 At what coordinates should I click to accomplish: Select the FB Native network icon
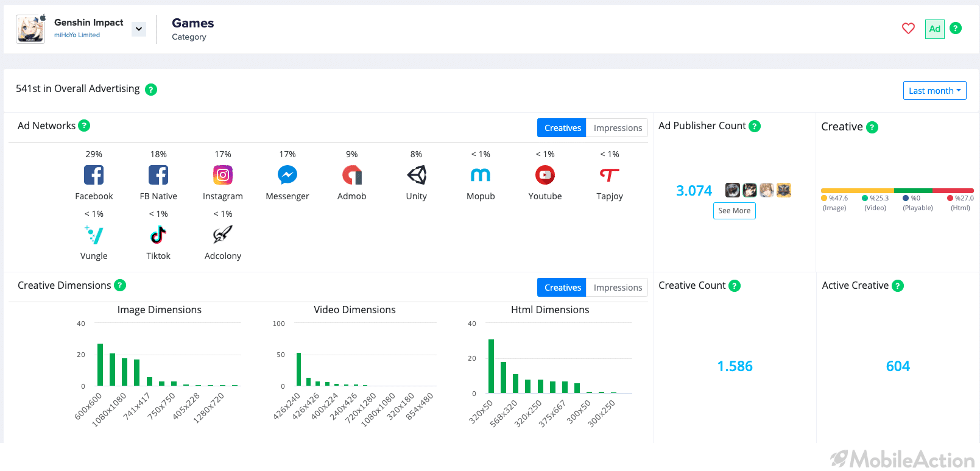point(158,175)
